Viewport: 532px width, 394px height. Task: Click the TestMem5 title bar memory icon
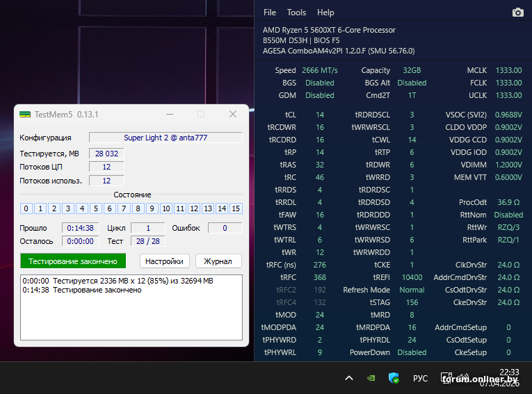click(x=25, y=114)
